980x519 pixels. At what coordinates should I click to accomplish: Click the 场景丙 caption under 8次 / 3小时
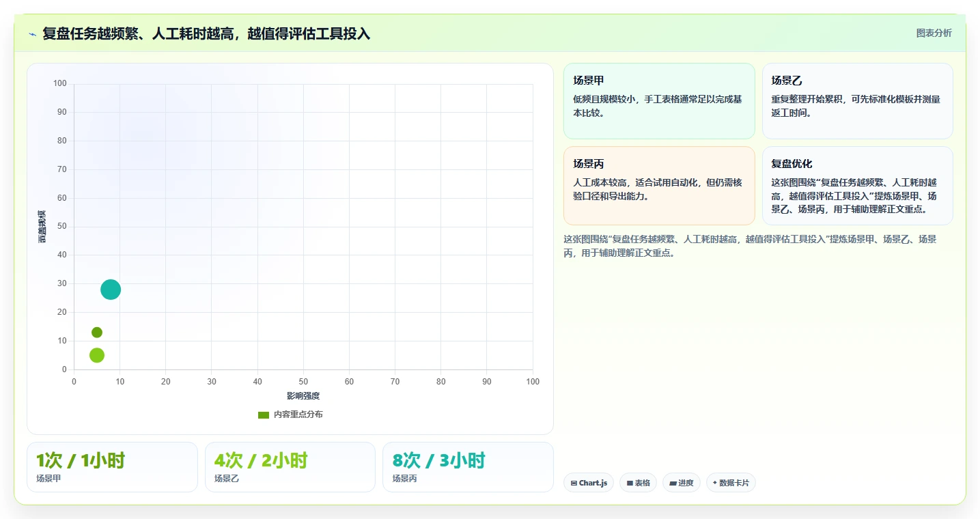pos(404,479)
